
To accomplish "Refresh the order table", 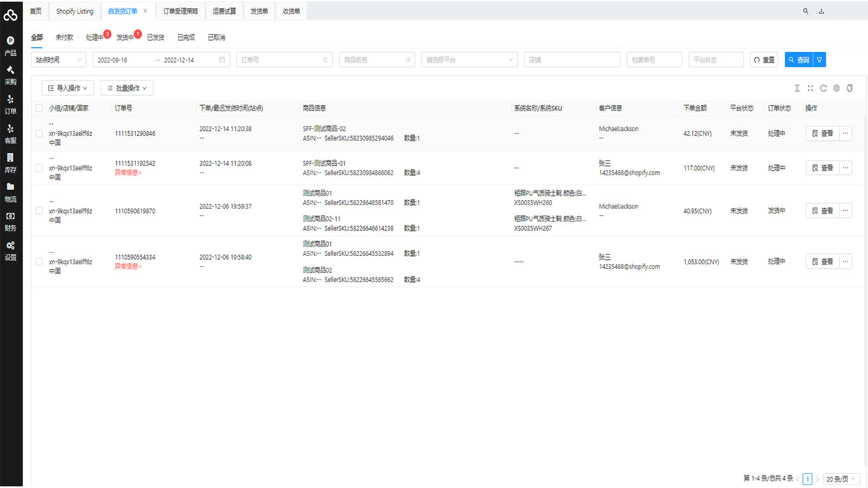I will 824,88.
